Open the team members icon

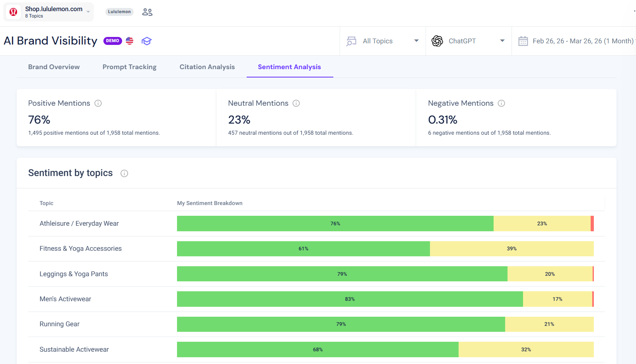pos(147,12)
